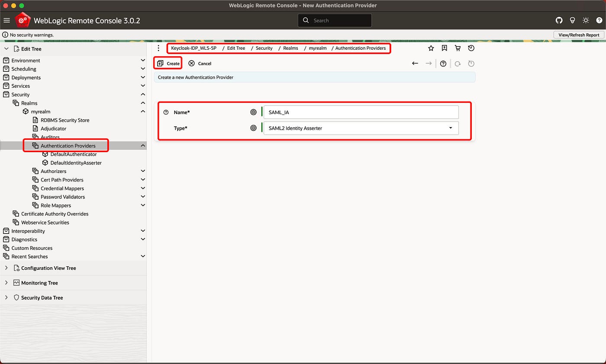Click the auto-reload interval icon
Viewport: 606px width, 364px height.
(471, 64)
